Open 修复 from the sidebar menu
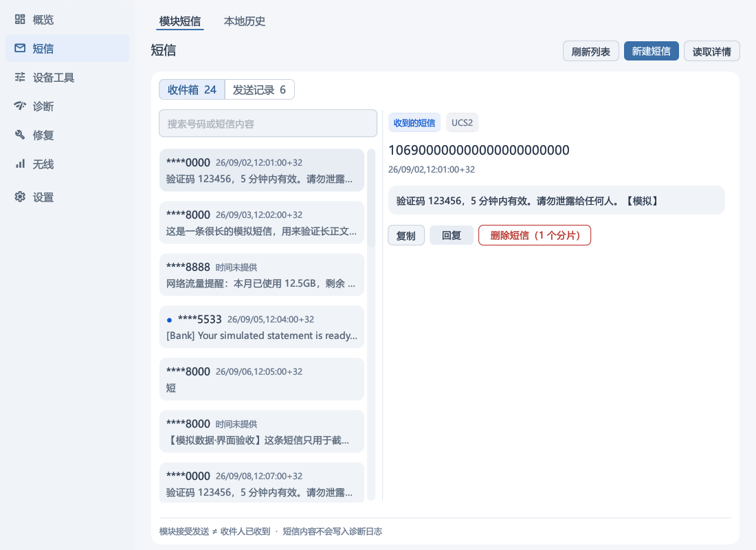Viewport: 756px width, 550px height. tap(67, 135)
